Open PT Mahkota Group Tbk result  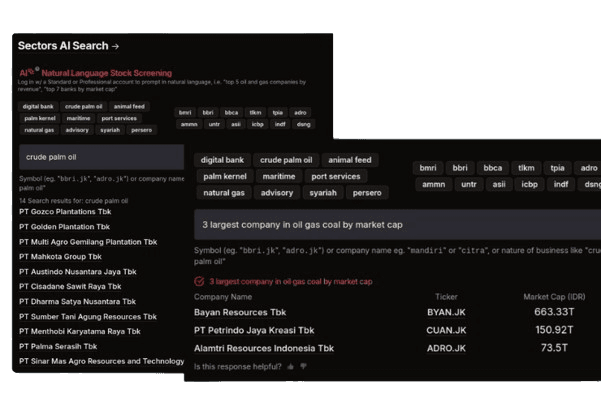click(60, 257)
